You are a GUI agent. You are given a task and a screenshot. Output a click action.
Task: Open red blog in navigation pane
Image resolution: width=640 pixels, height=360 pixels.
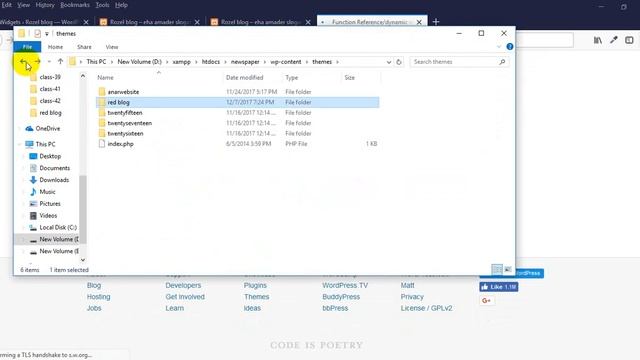(50, 113)
